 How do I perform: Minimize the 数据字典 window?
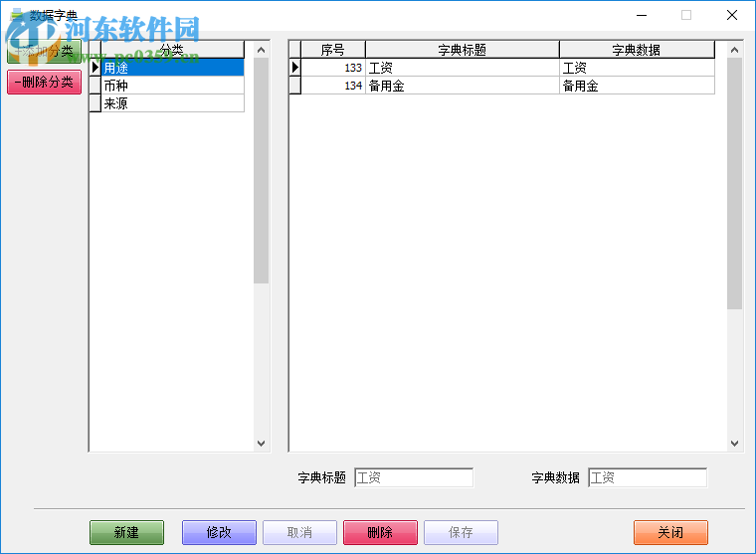tap(642, 16)
